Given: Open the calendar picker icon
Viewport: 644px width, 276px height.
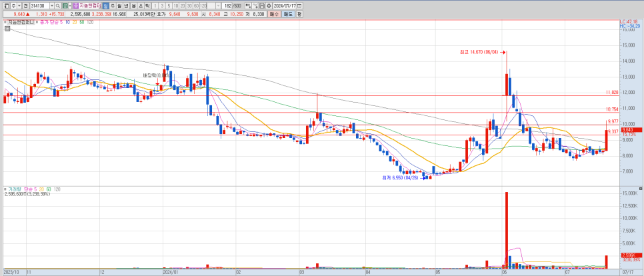Looking at the screenshot, I should point(299,6).
